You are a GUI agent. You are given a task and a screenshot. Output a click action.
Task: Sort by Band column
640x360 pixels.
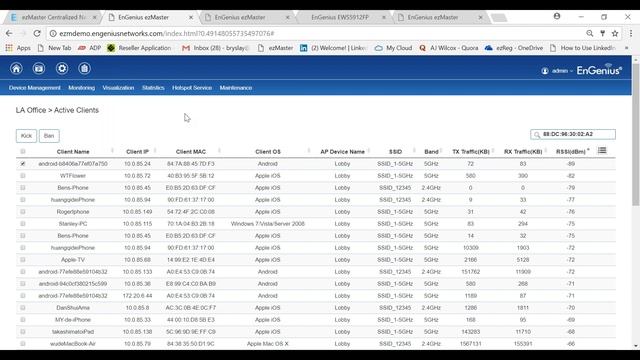tap(431, 151)
